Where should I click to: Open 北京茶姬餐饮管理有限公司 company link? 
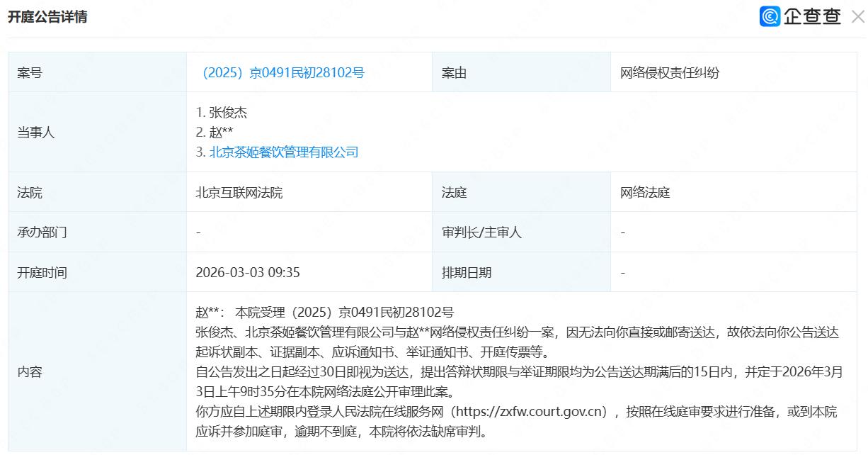tap(283, 152)
